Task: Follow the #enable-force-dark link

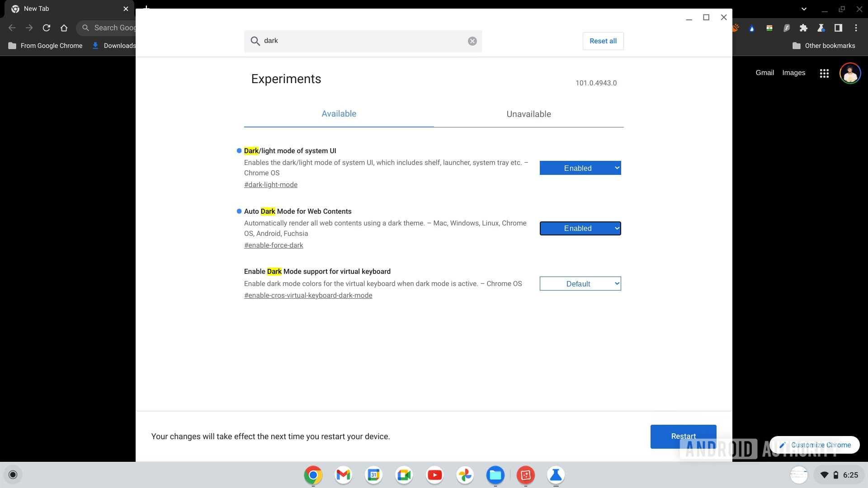Action: [x=274, y=245]
